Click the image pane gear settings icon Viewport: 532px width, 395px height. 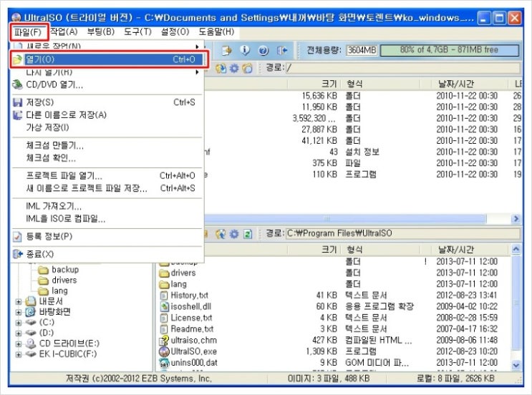(x=234, y=68)
